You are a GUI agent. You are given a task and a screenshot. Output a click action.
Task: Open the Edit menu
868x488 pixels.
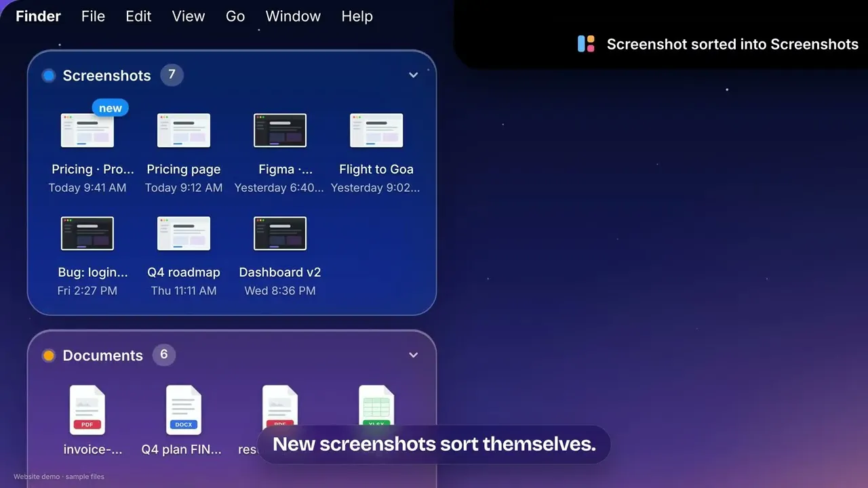tap(138, 16)
